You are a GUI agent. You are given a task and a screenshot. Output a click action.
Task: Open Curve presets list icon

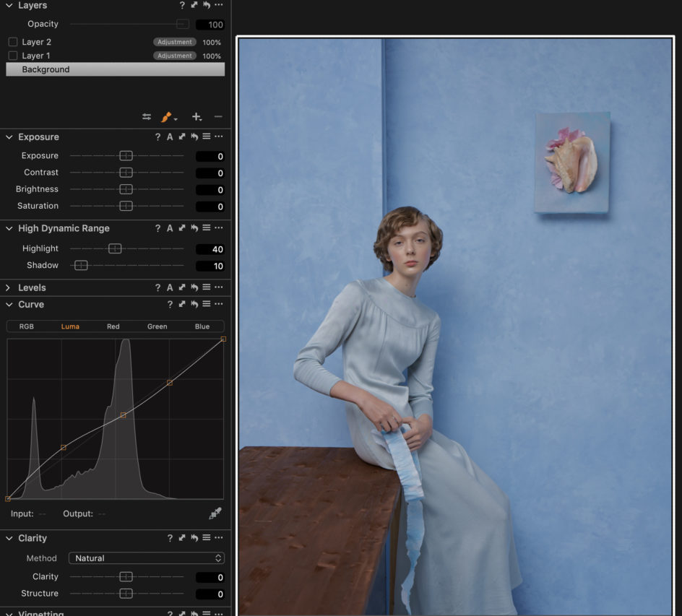[207, 304]
